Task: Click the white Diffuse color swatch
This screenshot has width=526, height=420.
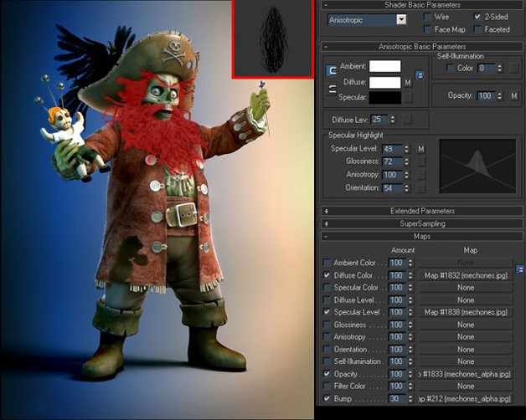Action: (384, 83)
